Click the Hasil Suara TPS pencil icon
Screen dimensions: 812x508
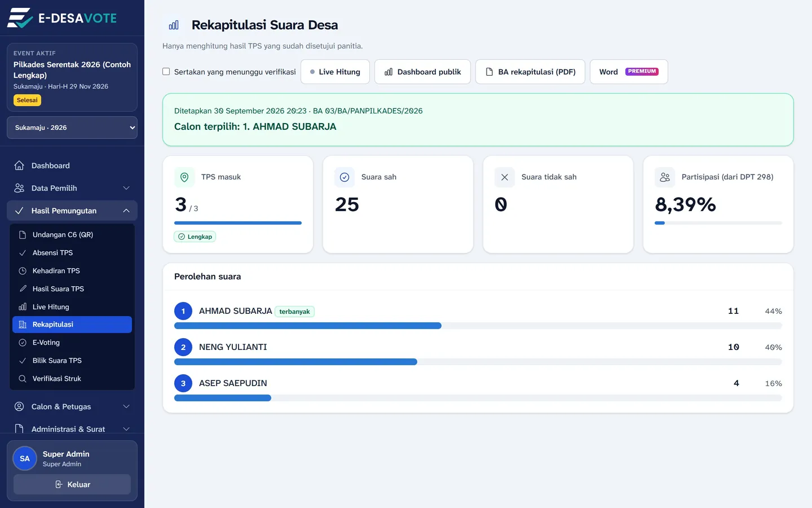[x=23, y=289]
